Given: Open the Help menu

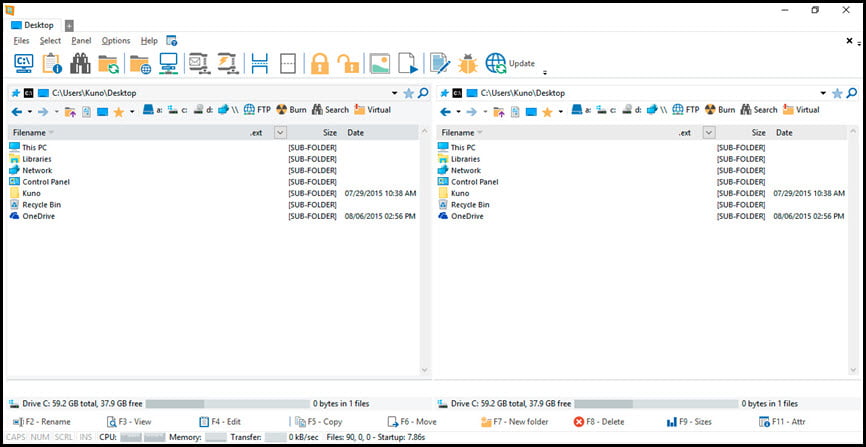Looking at the screenshot, I should point(149,40).
